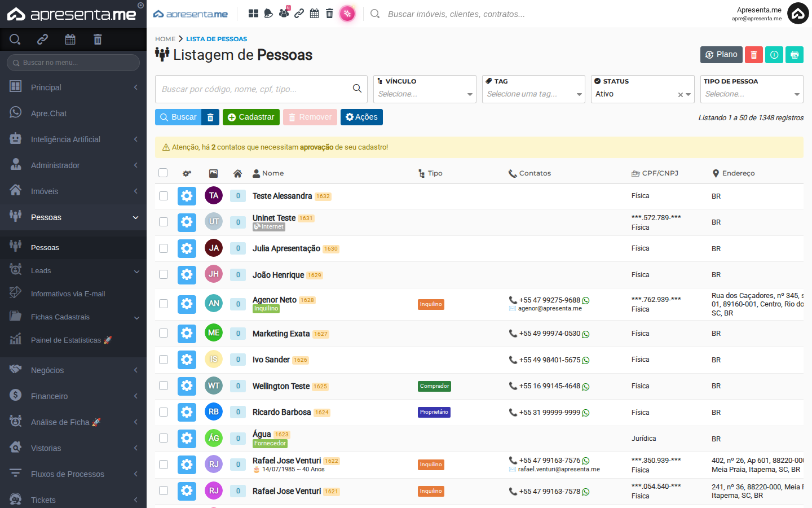Open the sidebar calendar icon

70,40
